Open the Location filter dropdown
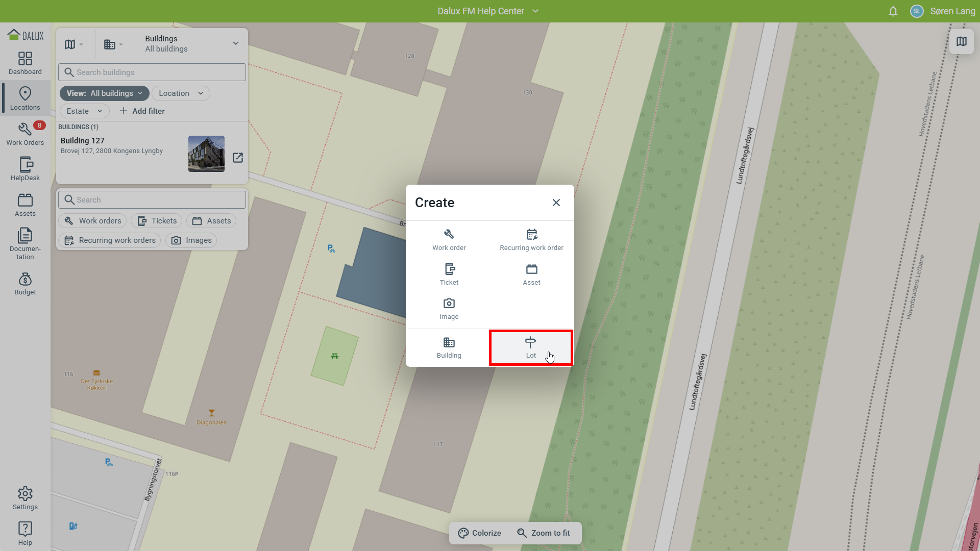 [181, 93]
